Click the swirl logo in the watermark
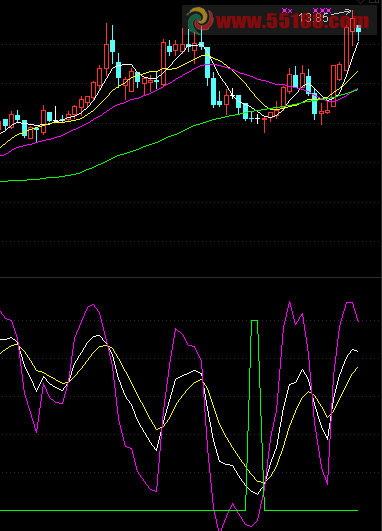This screenshot has height=531, width=382. [200, 19]
